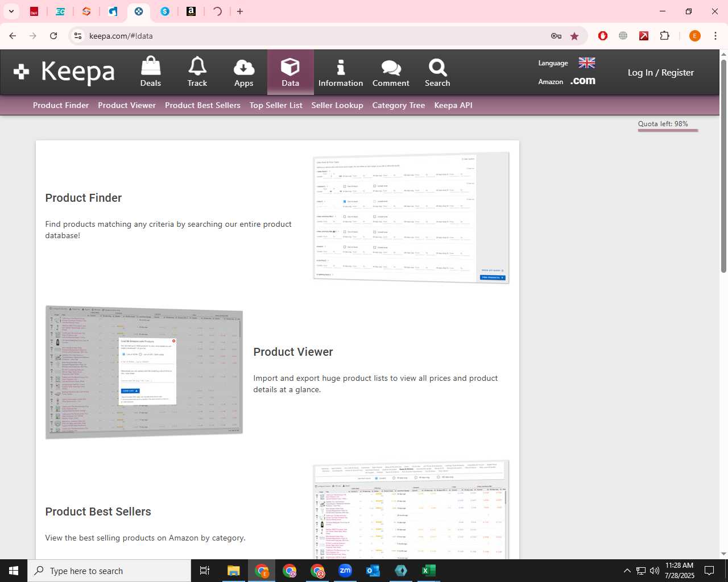Image resolution: width=728 pixels, height=582 pixels.
Task: Open the Deals section
Action: coord(151,72)
